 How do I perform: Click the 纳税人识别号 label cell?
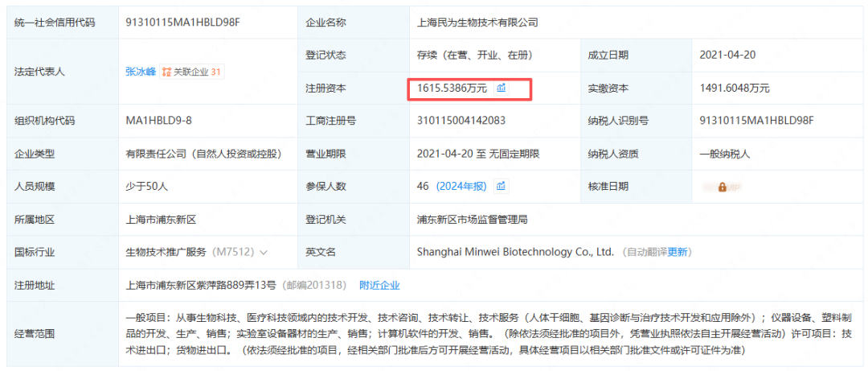click(x=636, y=121)
